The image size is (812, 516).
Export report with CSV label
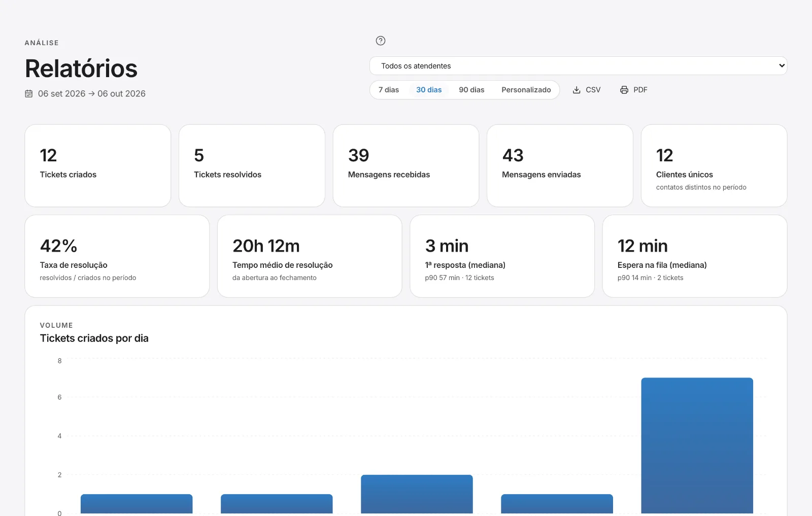tap(593, 90)
